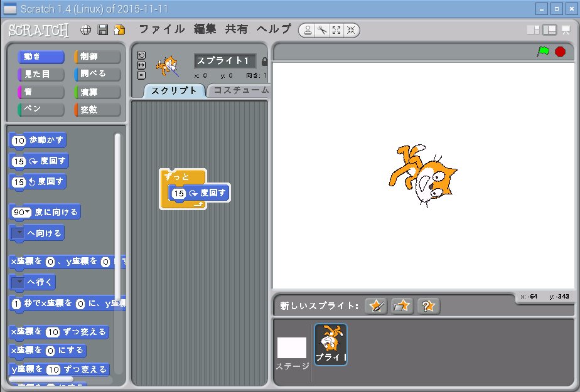
Task: Select the delete scissors tool
Action: 322,30
